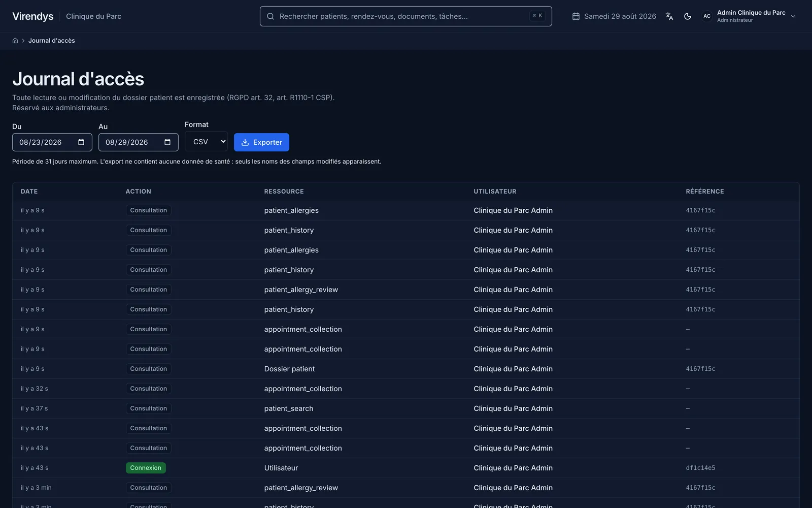Click Clinique du Parc header label
This screenshot has height=508, width=812.
point(93,16)
